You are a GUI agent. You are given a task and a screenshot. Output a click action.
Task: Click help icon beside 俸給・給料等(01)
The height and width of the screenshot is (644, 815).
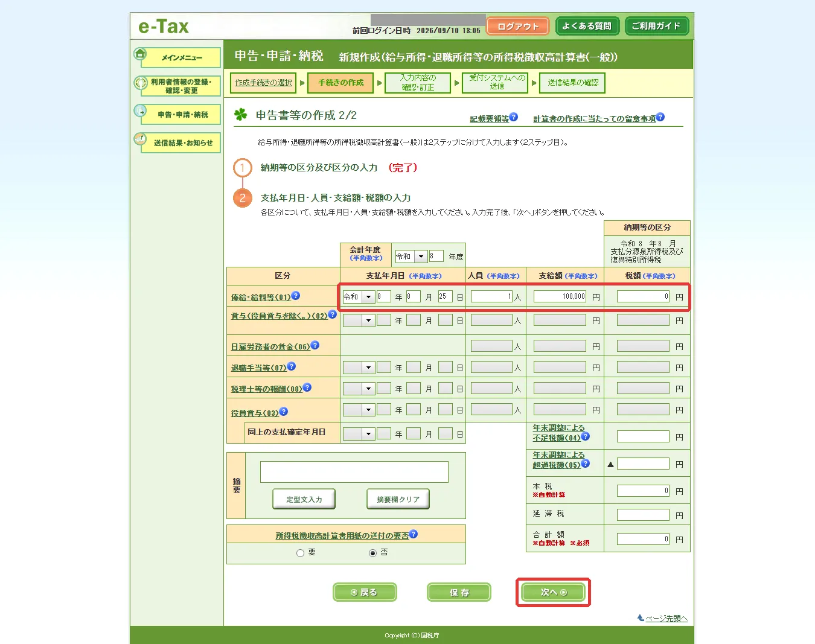[x=296, y=296]
